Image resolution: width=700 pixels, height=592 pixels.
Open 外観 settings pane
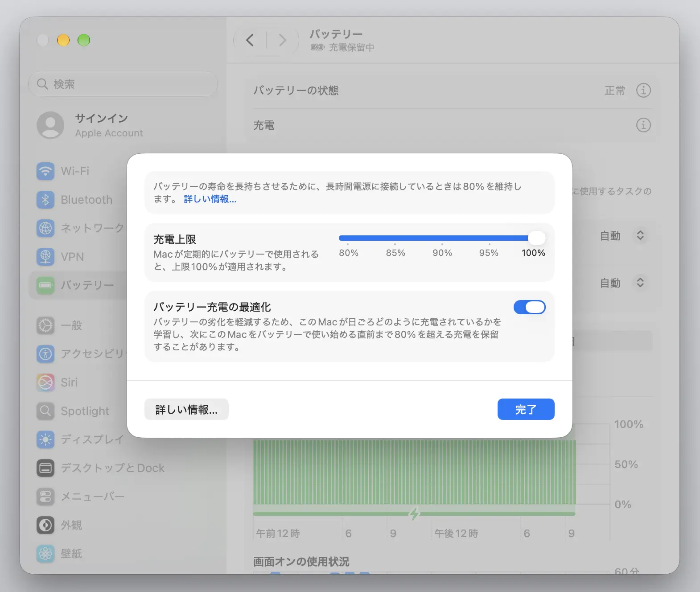71,525
